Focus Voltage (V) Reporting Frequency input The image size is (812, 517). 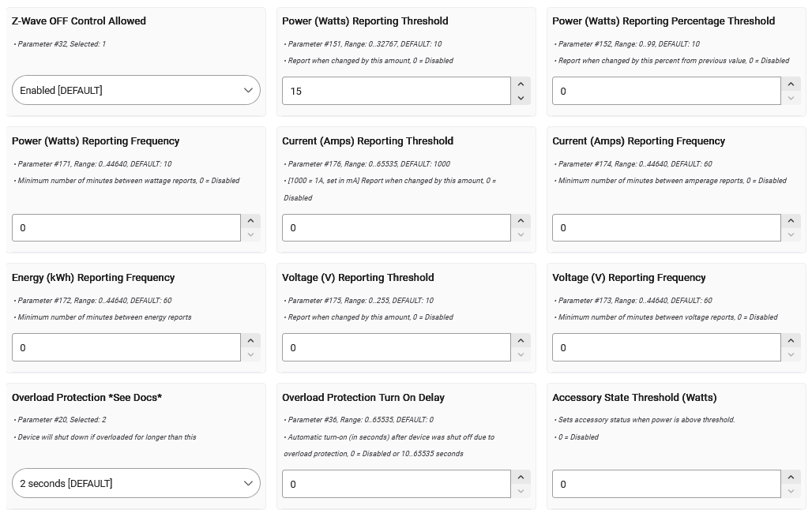666,347
